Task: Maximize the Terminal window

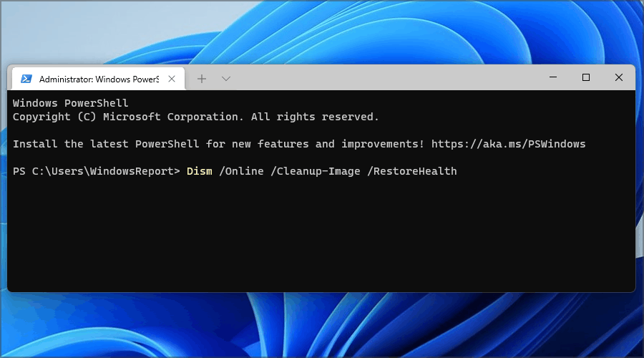Action: pos(586,77)
